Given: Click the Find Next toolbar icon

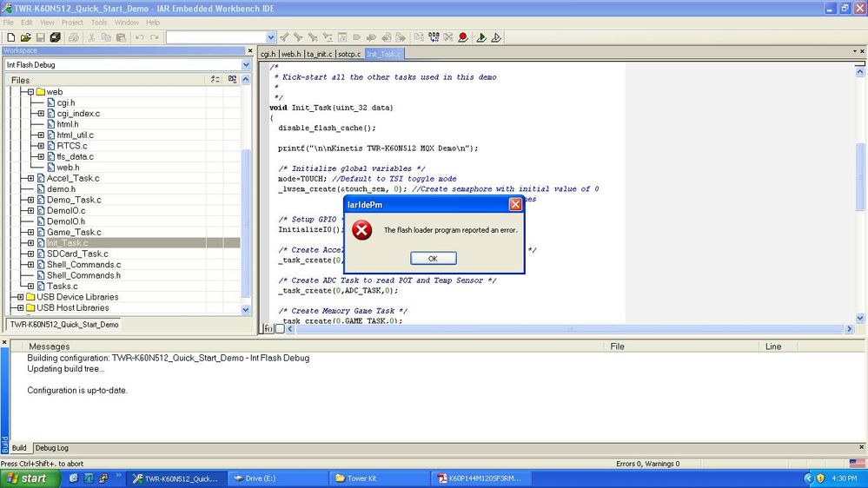Looking at the screenshot, I should 298,37.
